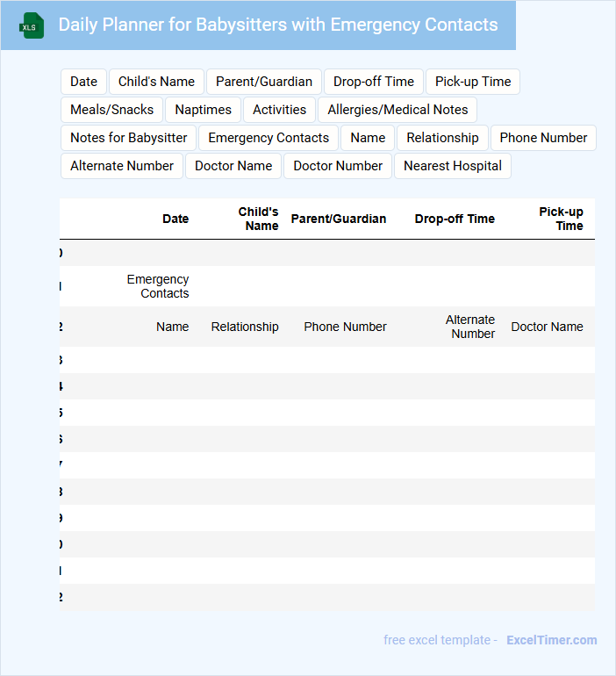The width and height of the screenshot is (616, 676).
Task: Choose the Pick-up Time tag
Action: click(473, 82)
